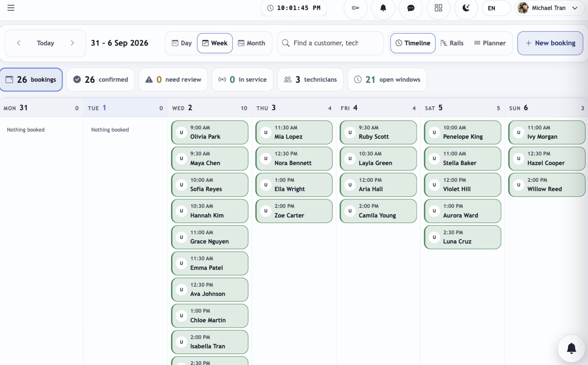Select the Timeline layout
The width and height of the screenshot is (588, 365).
point(413,43)
